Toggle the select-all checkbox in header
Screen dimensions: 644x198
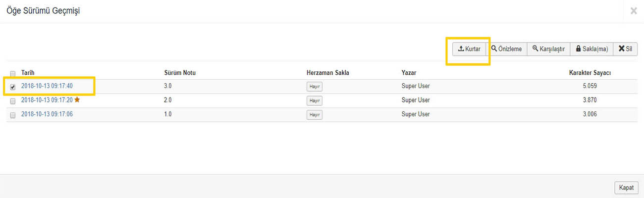[x=13, y=73]
